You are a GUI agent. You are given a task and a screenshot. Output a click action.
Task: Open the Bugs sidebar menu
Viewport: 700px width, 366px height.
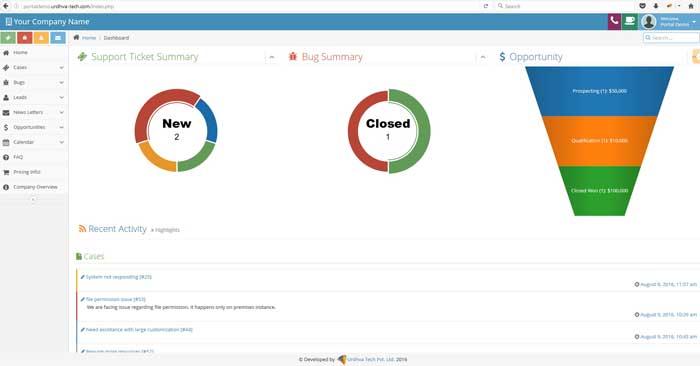(x=34, y=83)
